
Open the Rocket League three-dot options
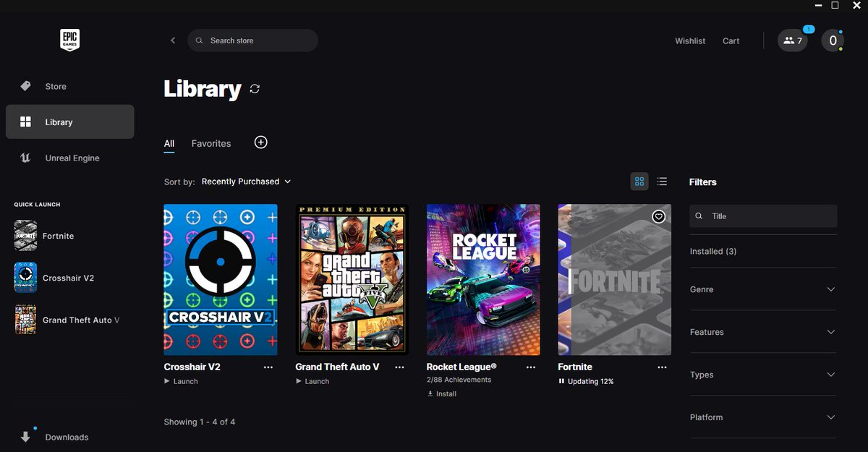coord(531,367)
